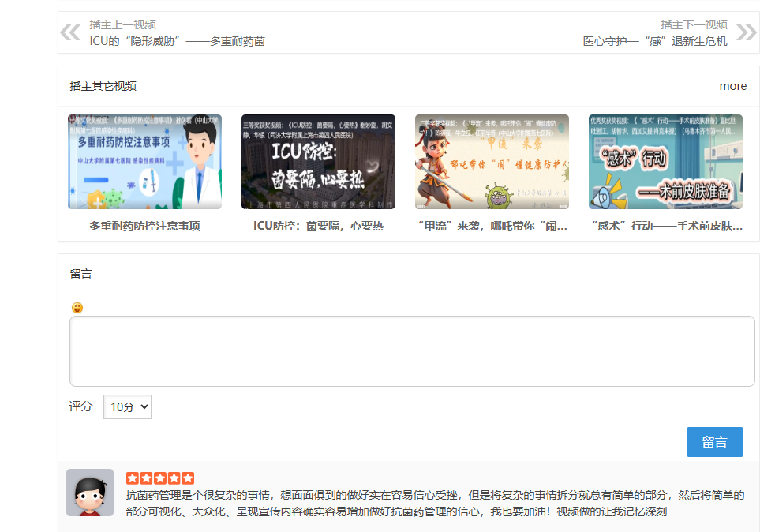
Task: Open the emoji picker smiley icon
Action: [x=77, y=308]
